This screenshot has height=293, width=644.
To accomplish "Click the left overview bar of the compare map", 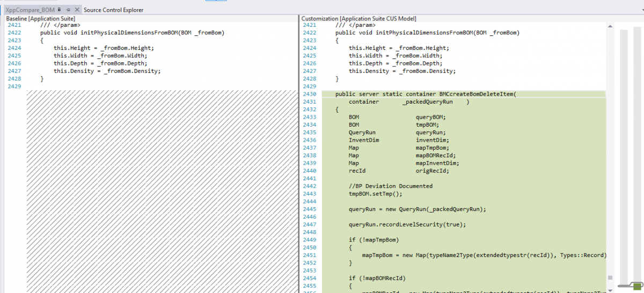I will click(624, 156).
